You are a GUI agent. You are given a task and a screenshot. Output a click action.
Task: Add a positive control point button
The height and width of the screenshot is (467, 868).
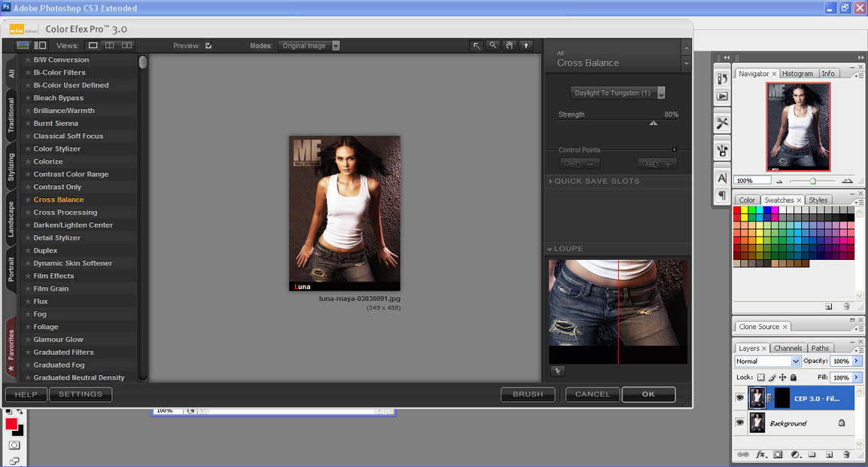pyautogui.click(x=657, y=164)
